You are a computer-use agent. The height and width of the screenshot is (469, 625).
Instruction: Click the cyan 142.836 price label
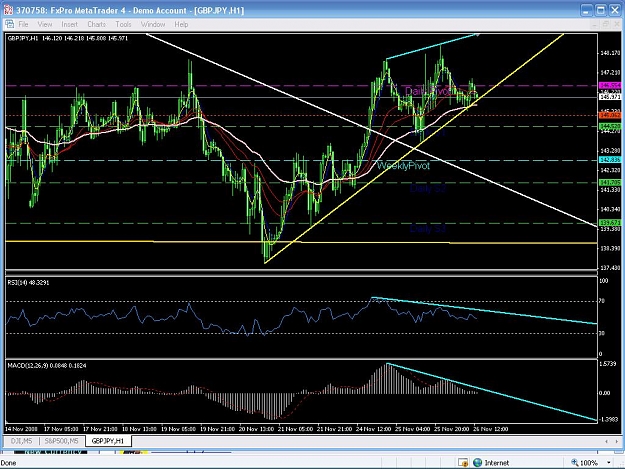pos(610,160)
